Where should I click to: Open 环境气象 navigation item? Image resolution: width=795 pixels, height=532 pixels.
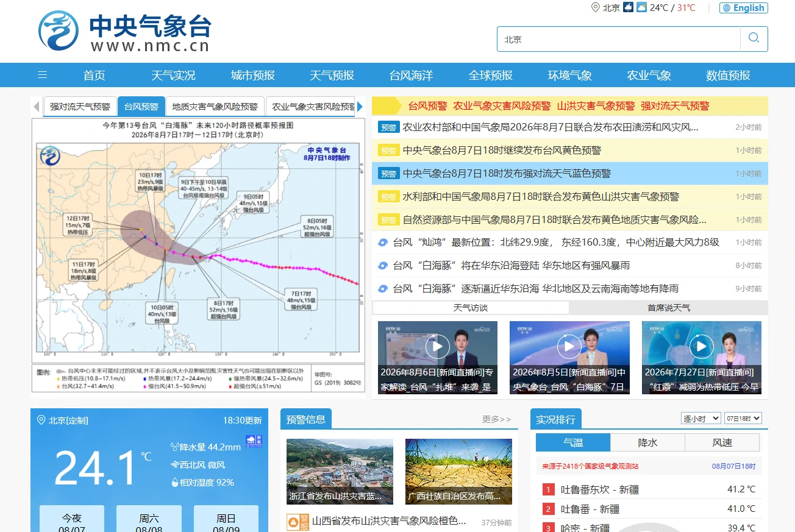click(570, 76)
